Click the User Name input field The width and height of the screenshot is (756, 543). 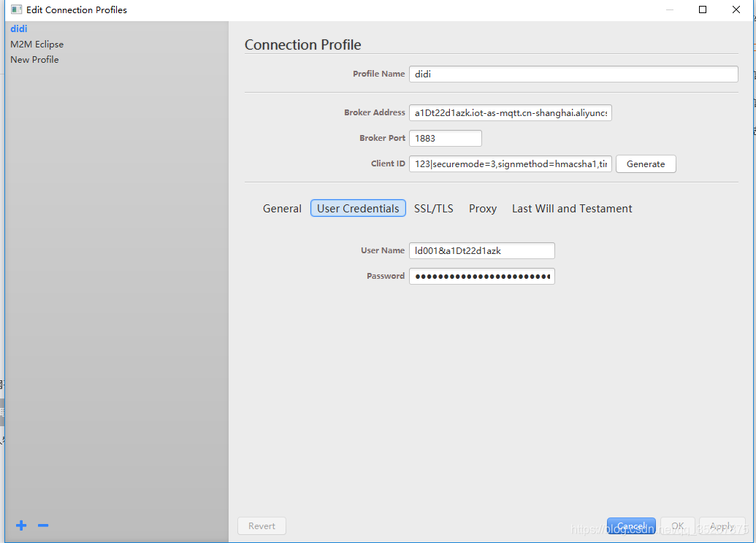point(481,250)
